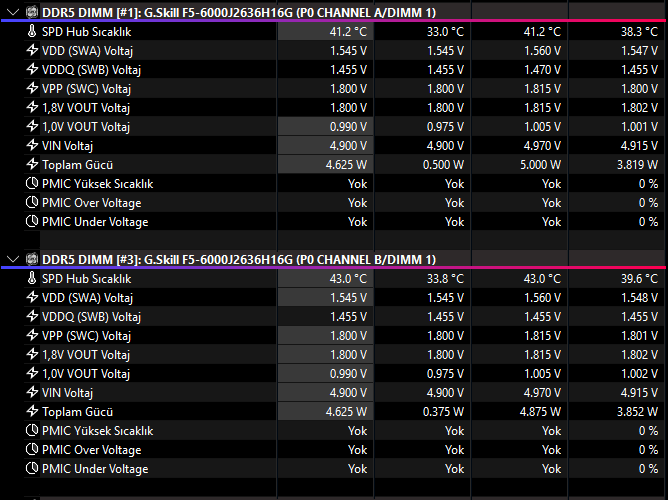
Task: Click lightning icon of DIMM #1 1,0V VOUT Voltaj
Action: click(x=32, y=126)
